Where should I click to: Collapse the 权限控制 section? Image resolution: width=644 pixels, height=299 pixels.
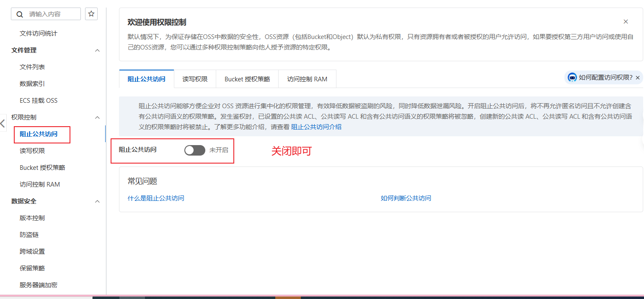(97, 117)
